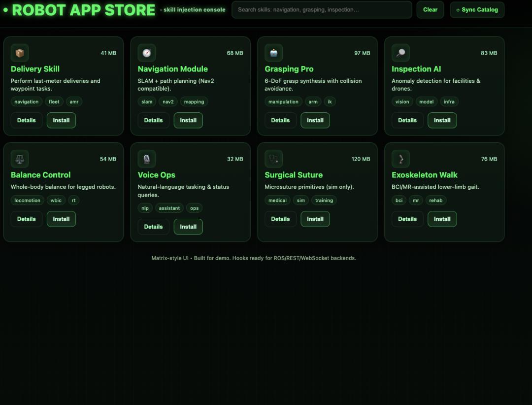Click the skill search input field

pos(321,9)
